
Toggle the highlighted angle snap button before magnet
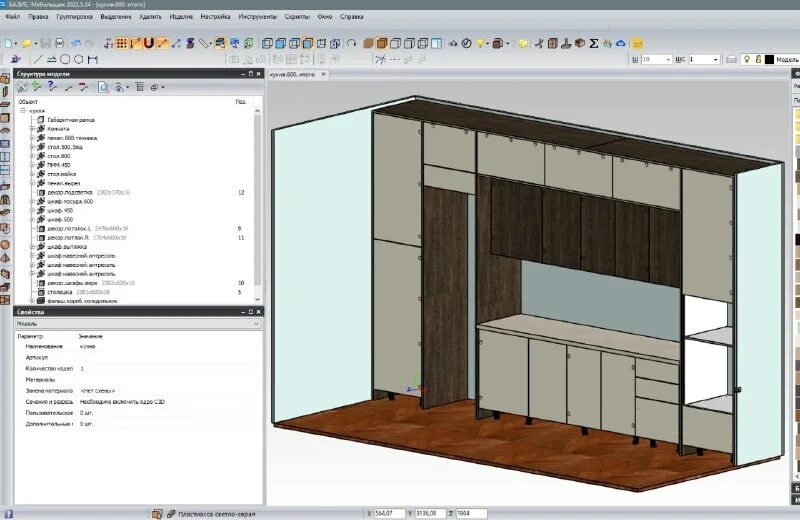pyautogui.click(x=135, y=43)
